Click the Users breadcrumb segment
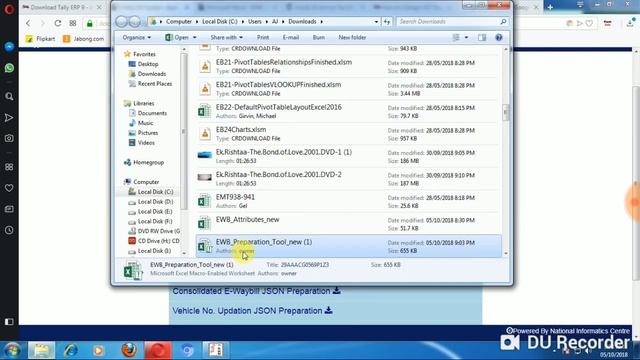 (255, 22)
